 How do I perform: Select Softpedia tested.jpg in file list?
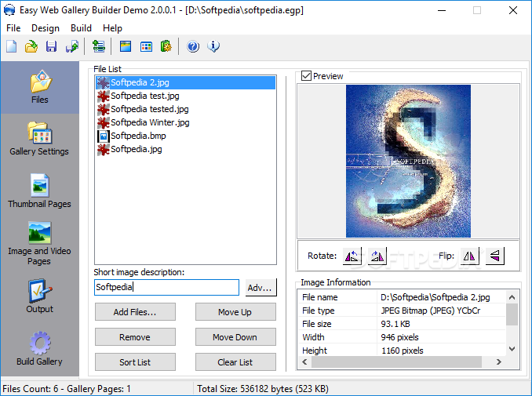[x=186, y=109]
